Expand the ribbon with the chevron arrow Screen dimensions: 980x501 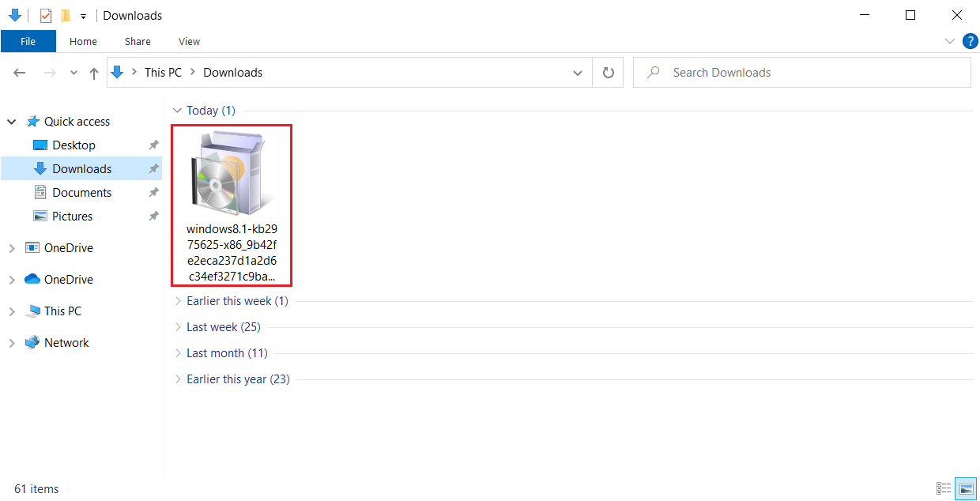click(x=949, y=41)
